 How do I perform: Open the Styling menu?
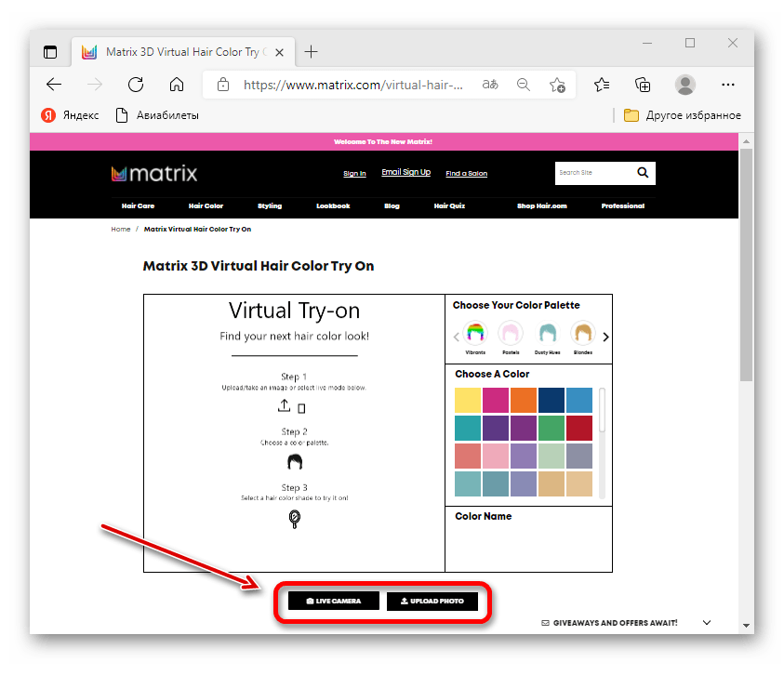pyautogui.click(x=270, y=206)
